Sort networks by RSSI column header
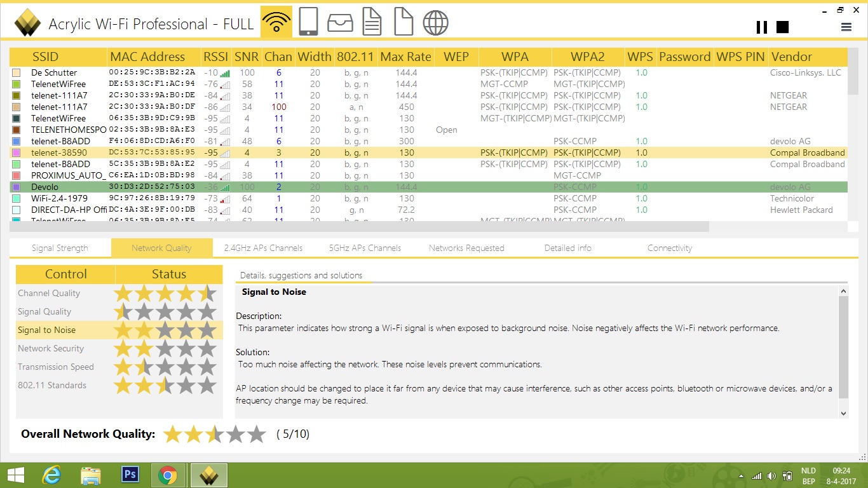 (215, 57)
